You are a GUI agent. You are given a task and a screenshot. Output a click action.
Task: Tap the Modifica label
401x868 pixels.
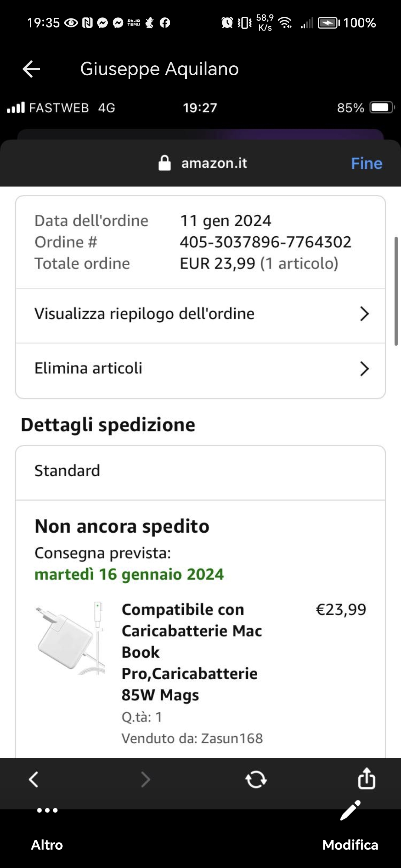[350, 845]
